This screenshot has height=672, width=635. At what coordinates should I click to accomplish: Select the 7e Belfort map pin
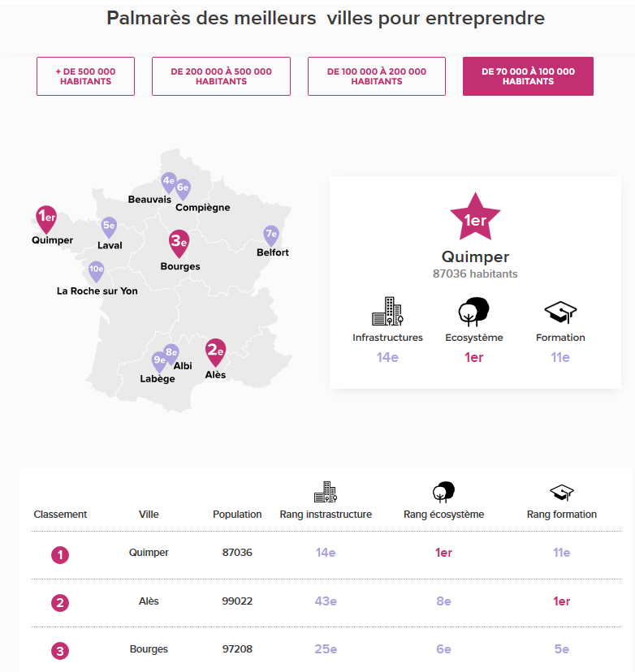(271, 235)
